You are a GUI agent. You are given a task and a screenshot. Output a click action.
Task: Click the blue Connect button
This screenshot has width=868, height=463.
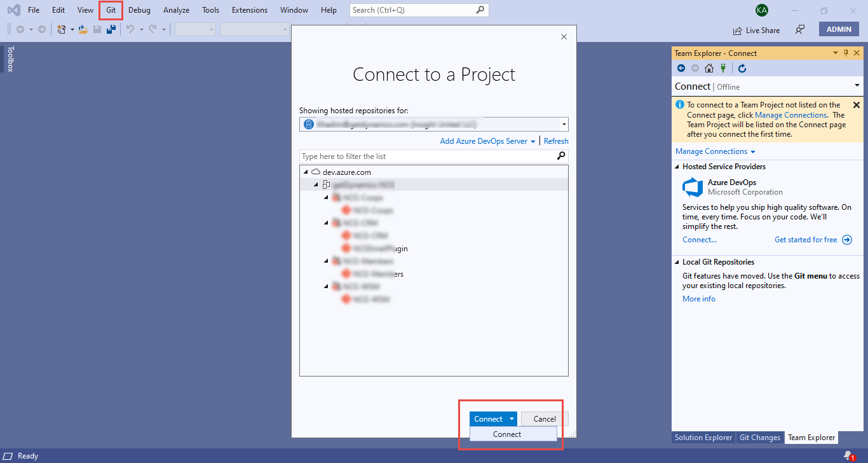tap(488, 418)
